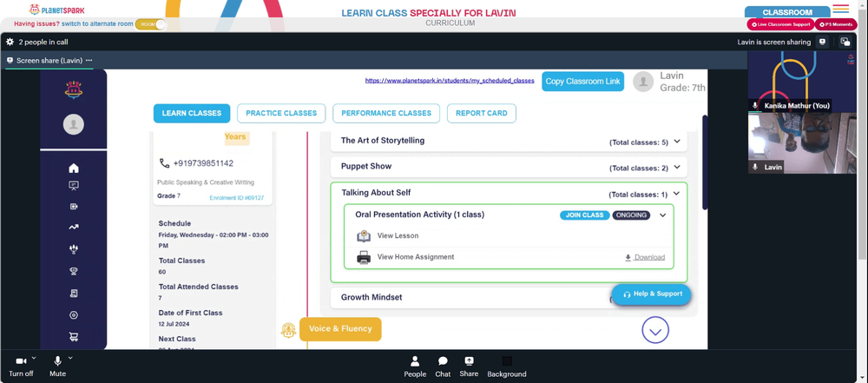868x383 pixels.
Task: Mute the microphone
Action: 57,366
